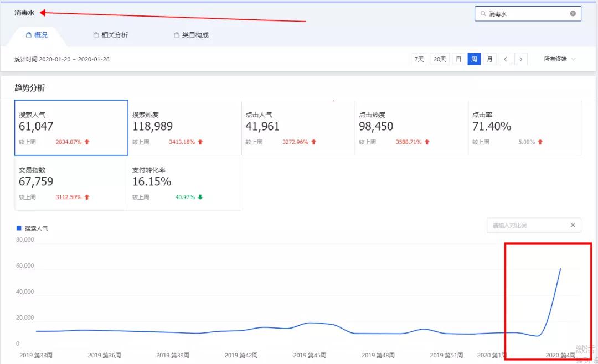Image resolution: width=598 pixels, height=364 pixels.
Task: Select the 搜索热度 metric card
Action: point(184,128)
